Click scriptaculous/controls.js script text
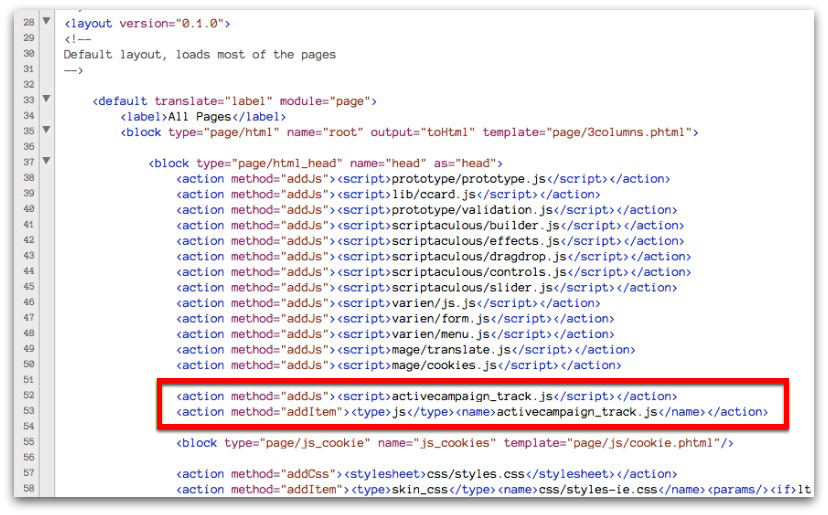 [x=479, y=272]
